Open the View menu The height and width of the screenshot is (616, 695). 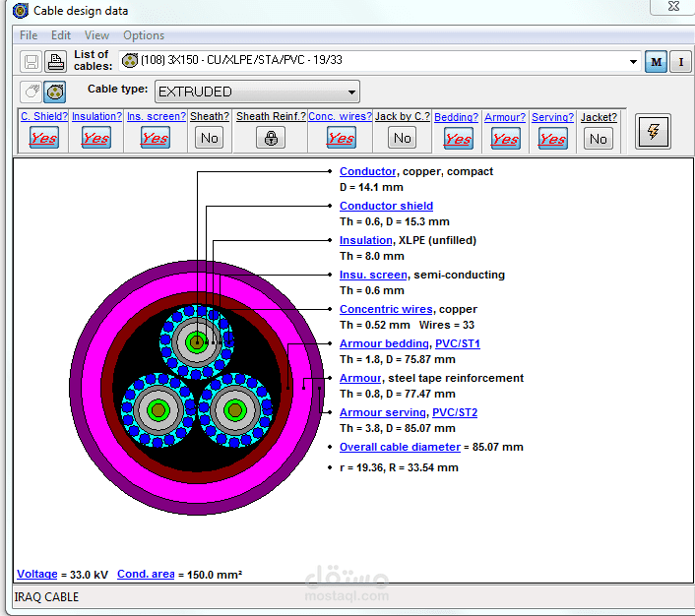tap(96, 35)
